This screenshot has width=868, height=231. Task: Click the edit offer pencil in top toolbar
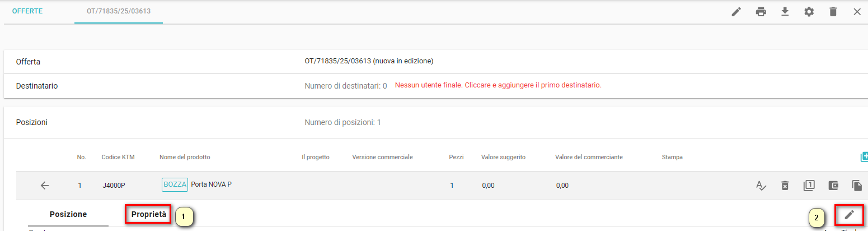736,12
